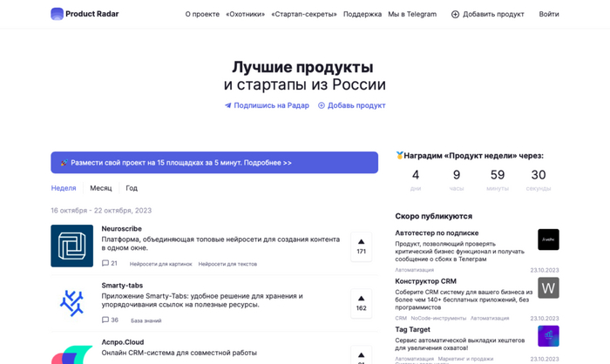Click the paper plane icon beside Подпишись на Радар
The width and height of the screenshot is (610, 364).
point(228,105)
